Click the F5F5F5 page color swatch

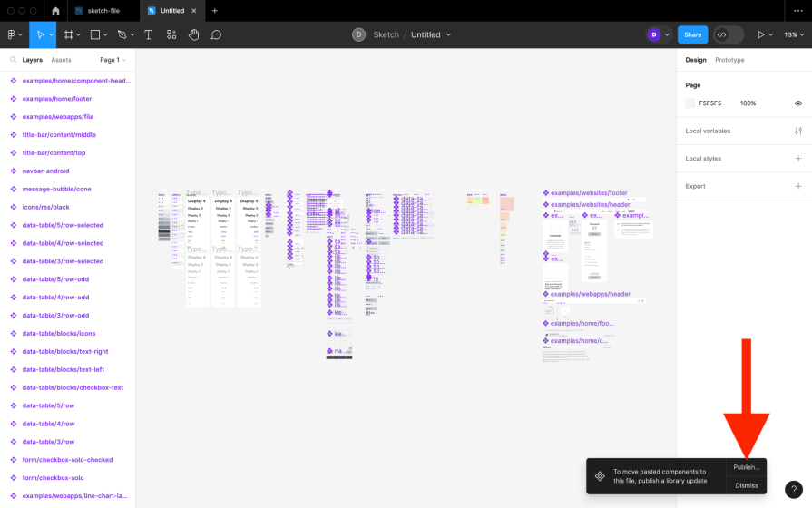(x=690, y=103)
